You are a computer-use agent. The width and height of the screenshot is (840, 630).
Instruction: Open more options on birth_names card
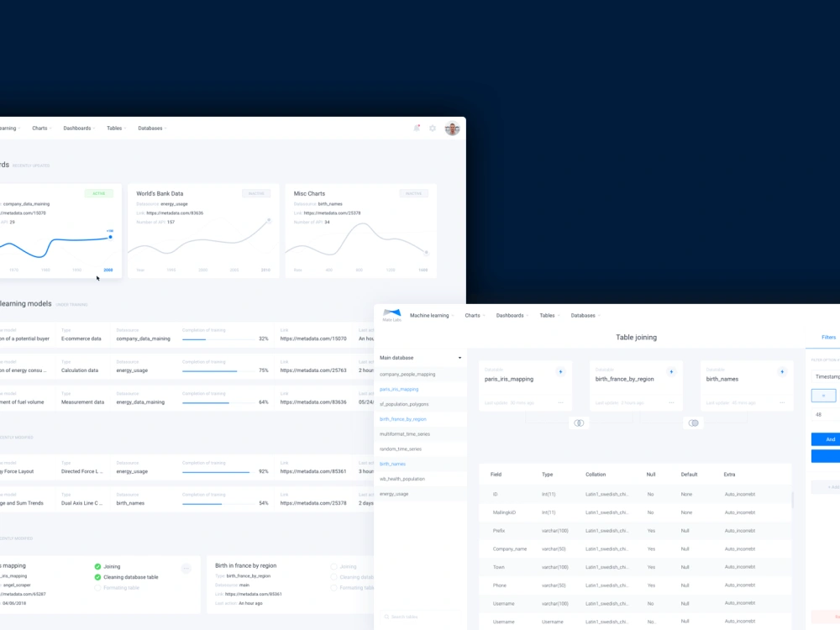point(782,402)
